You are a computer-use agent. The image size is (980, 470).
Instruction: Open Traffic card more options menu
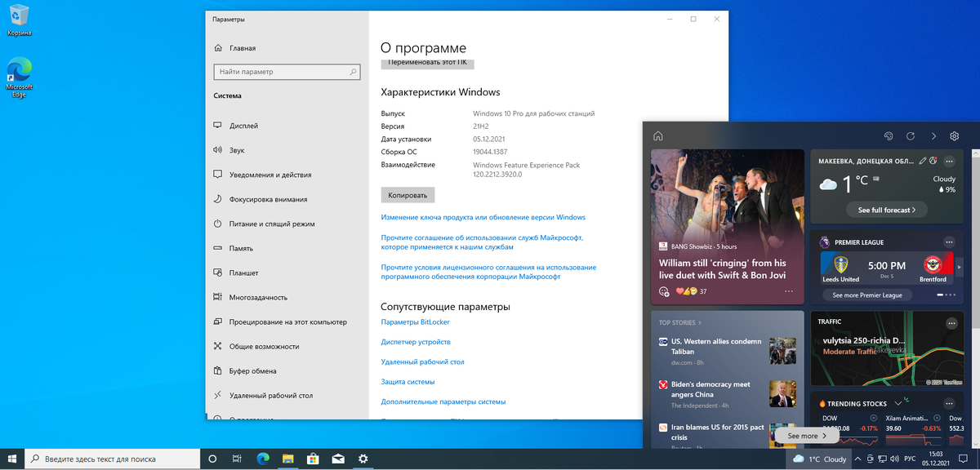pyautogui.click(x=951, y=323)
